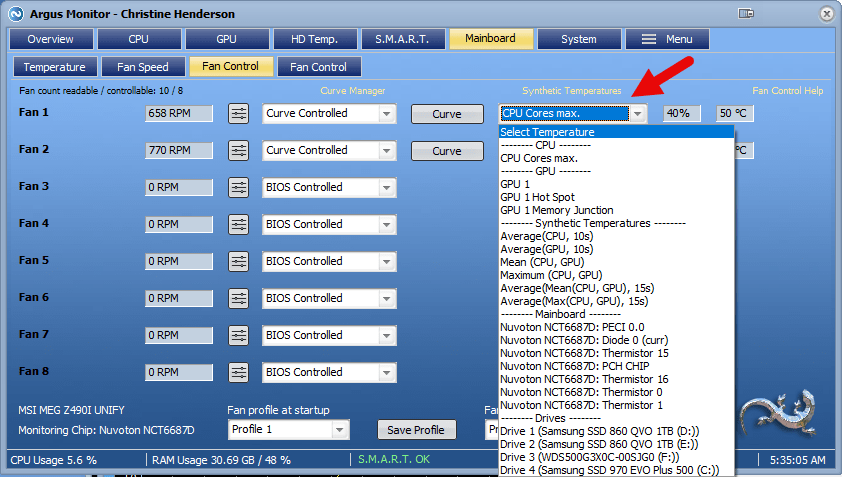This screenshot has width=842, height=477.
Task: Choose GPU 1 temperature source
Action: tap(616, 184)
